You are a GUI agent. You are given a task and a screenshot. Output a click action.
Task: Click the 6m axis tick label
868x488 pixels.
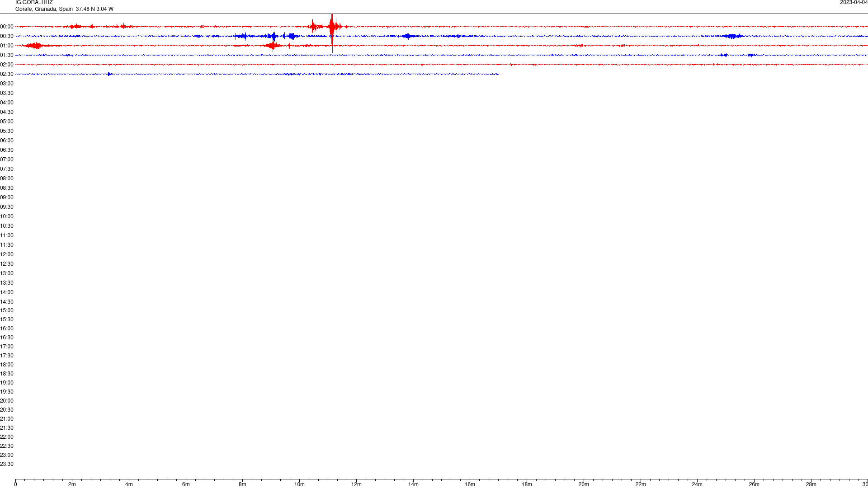(186, 484)
